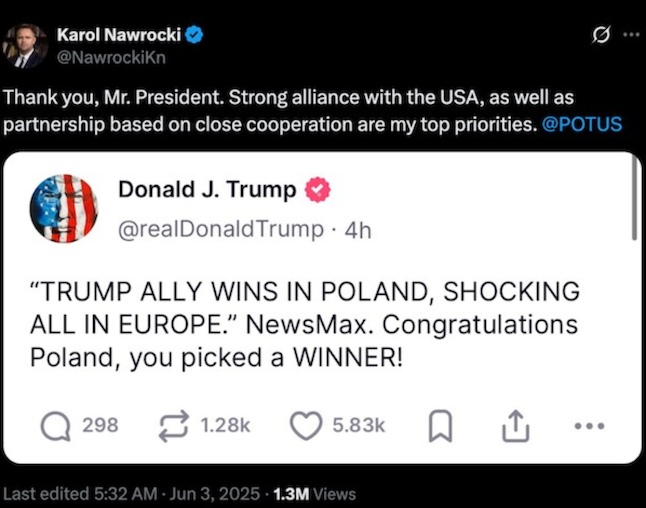Open Karol Nawrocki's profile picture
The image size is (646, 508).
pyautogui.click(x=24, y=45)
